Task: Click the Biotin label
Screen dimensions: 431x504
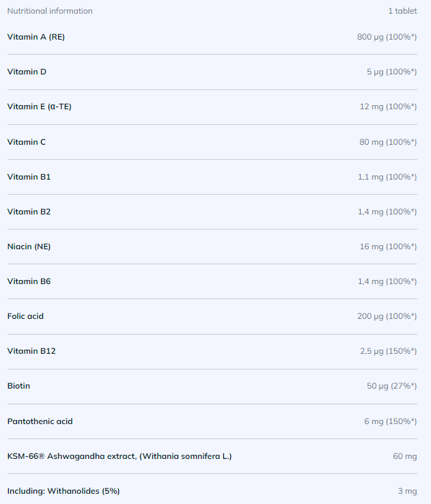Action: (18, 386)
